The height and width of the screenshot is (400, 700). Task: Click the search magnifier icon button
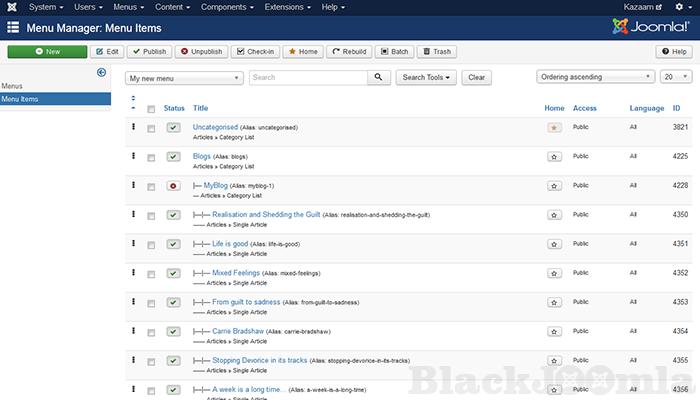point(381,77)
